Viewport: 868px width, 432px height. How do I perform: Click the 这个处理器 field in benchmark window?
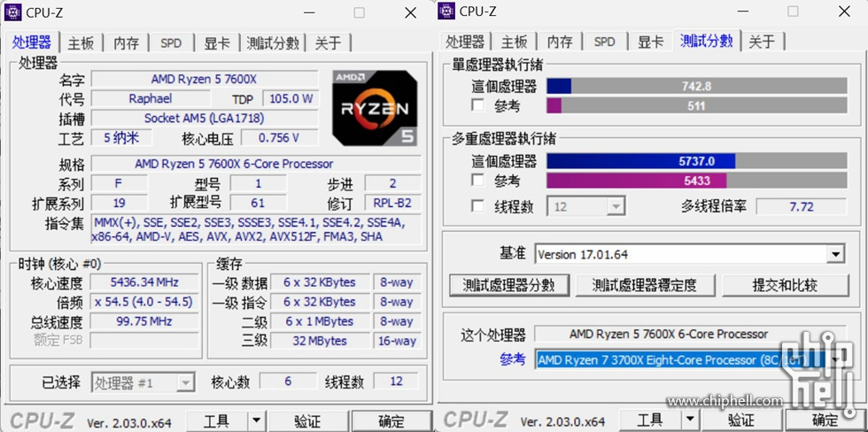690,334
